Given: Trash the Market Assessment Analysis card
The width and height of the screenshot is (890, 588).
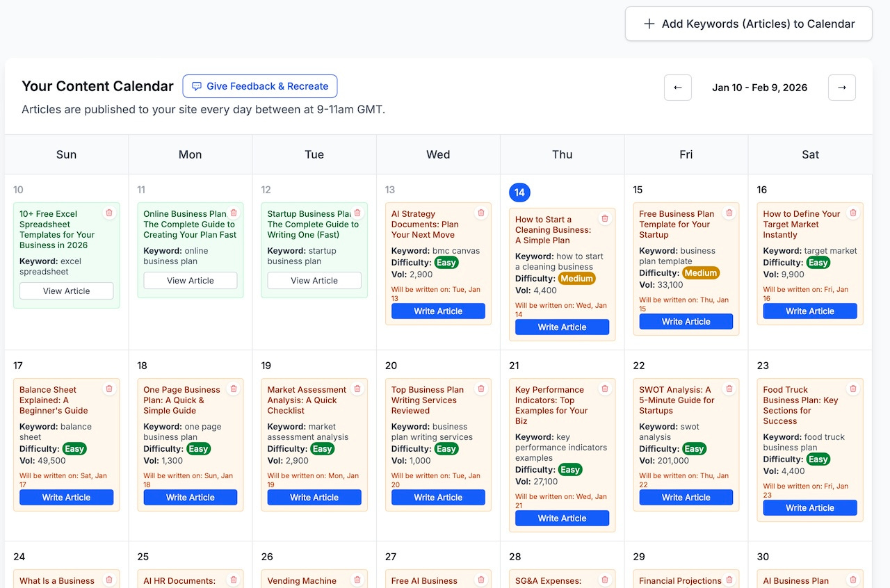Looking at the screenshot, I should (357, 389).
